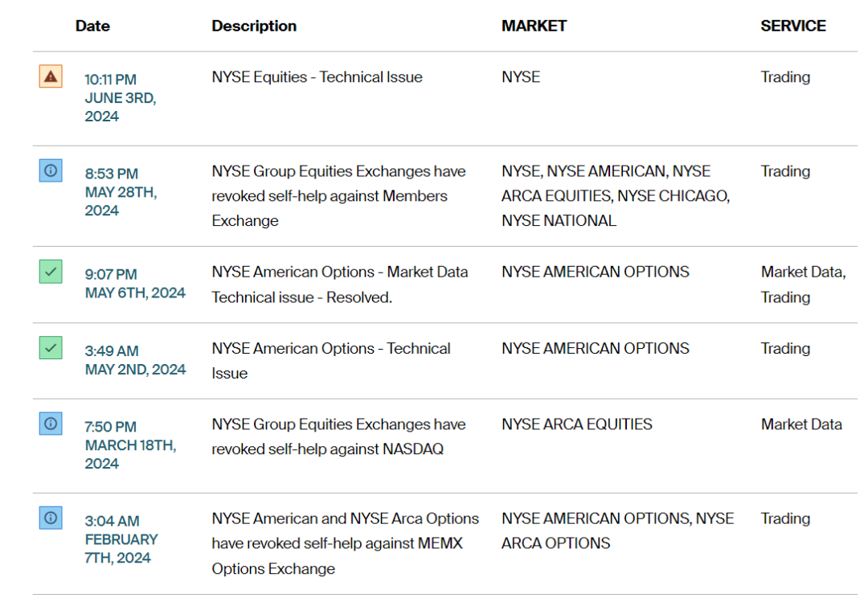
Task: Open the 8:53 PM May 28th date link
Action: coord(121,191)
